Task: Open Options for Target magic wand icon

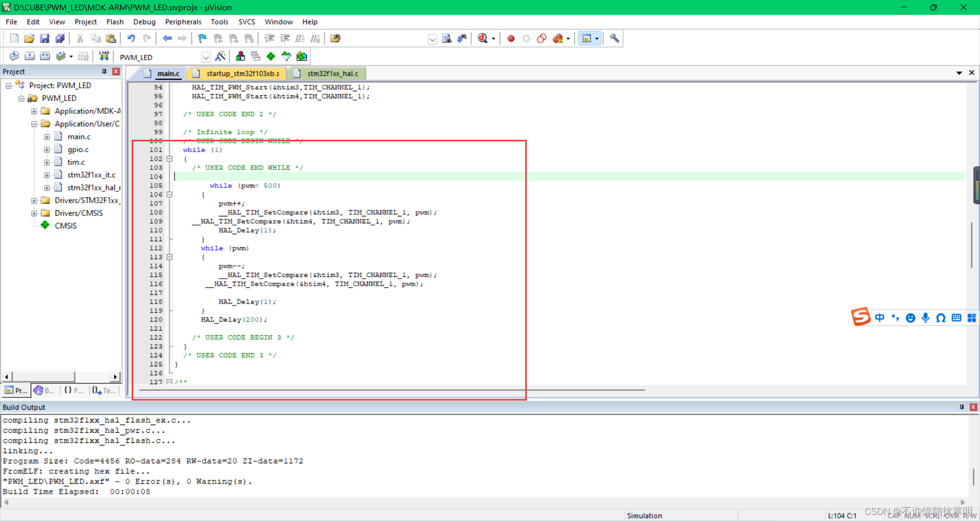Action: pyautogui.click(x=220, y=56)
